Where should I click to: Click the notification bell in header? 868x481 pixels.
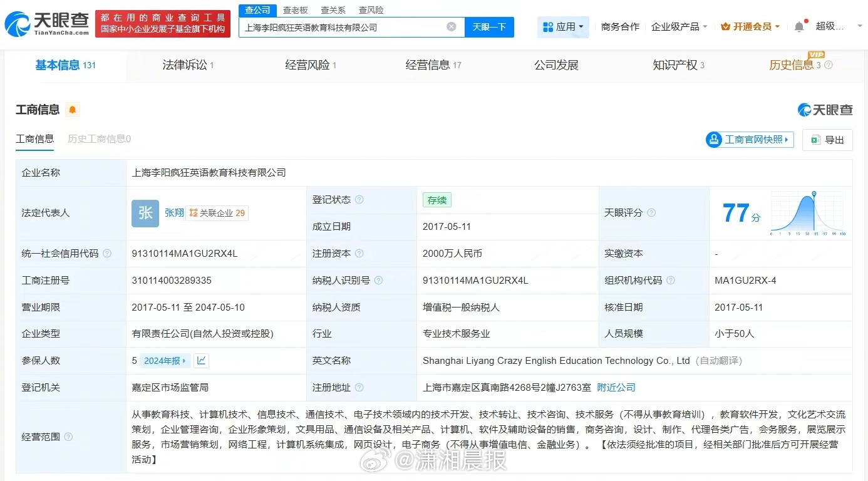798,27
